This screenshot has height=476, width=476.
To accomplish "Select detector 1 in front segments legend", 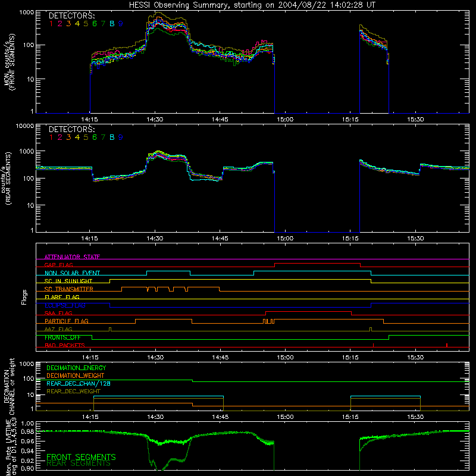I will (51, 24).
